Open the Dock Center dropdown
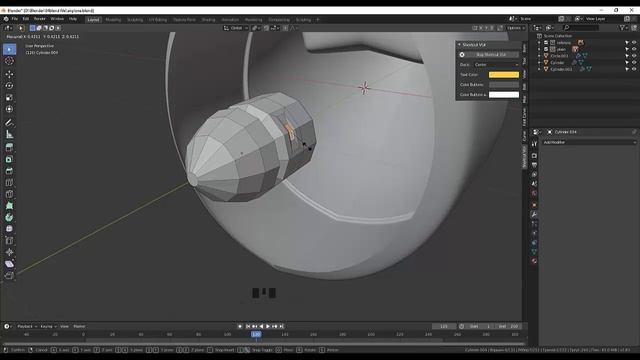 pyautogui.click(x=496, y=65)
